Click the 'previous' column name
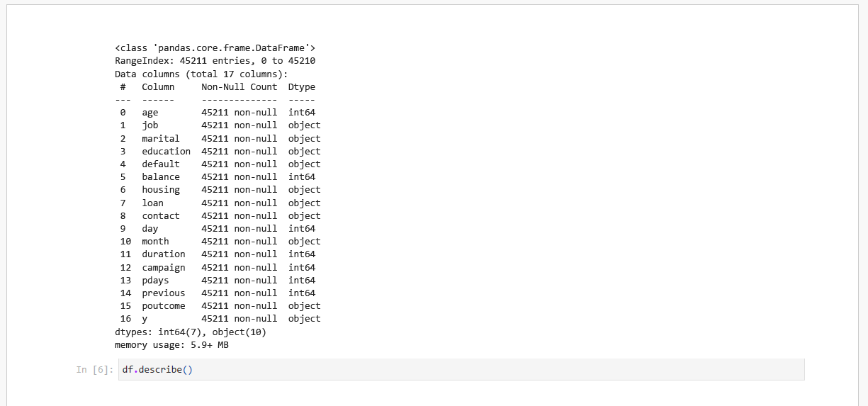The width and height of the screenshot is (868, 406). (x=163, y=293)
